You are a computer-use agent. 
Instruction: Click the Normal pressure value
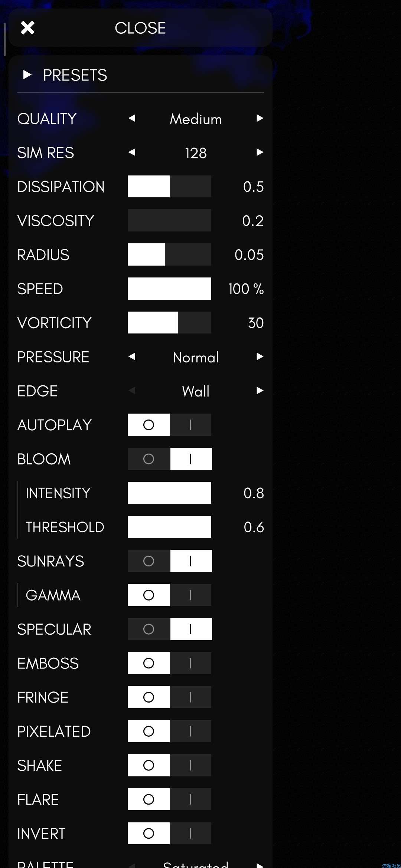point(196,357)
